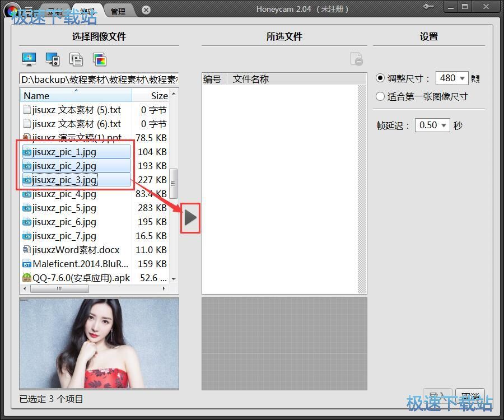Select the 调整尺寸 radio button
This screenshot has height=420, width=504.
[380, 78]
